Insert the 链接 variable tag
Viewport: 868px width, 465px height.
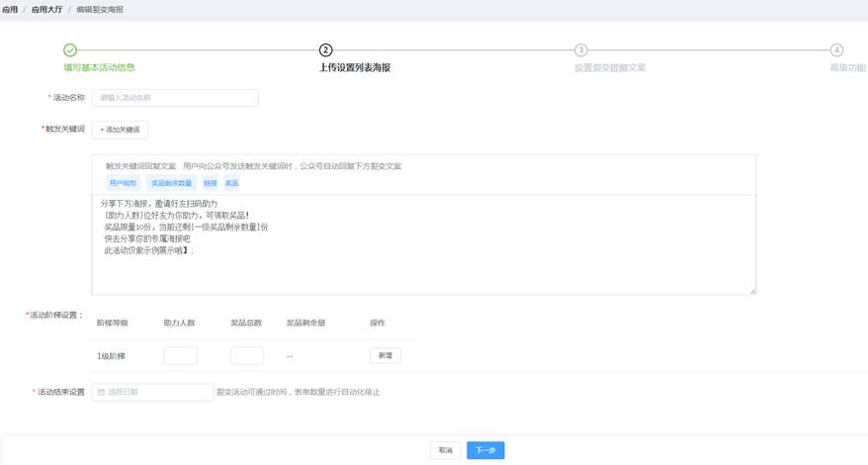[x=211, y=183]
